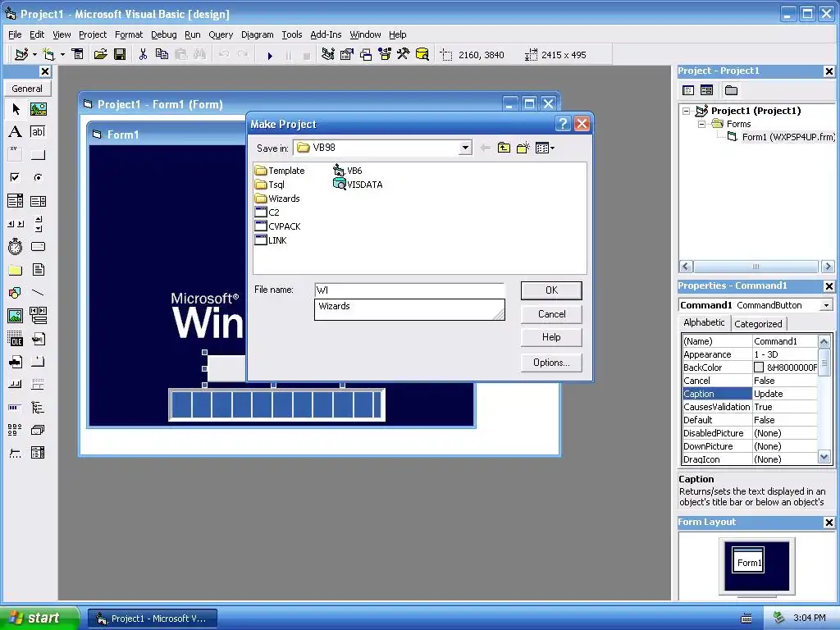Click the Properties list scroll down arrow
The image size is (840, 630).
click(824, 458)
